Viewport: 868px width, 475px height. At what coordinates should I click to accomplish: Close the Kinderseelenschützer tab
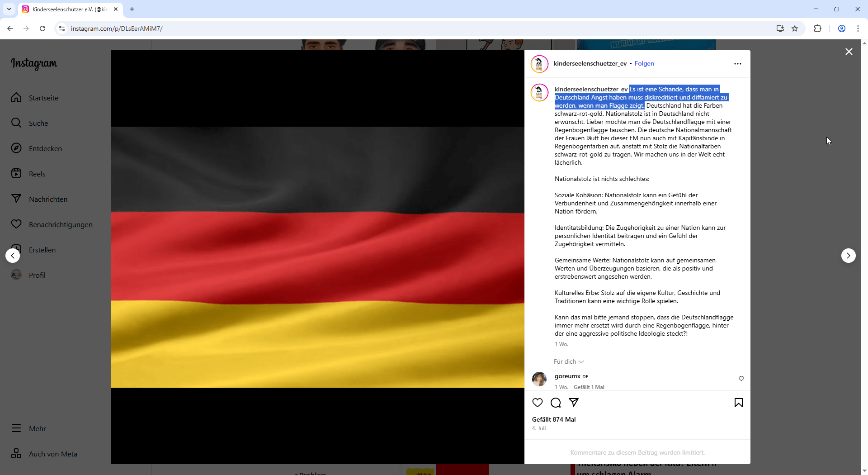pyautogui.click(x=116, y=9)
